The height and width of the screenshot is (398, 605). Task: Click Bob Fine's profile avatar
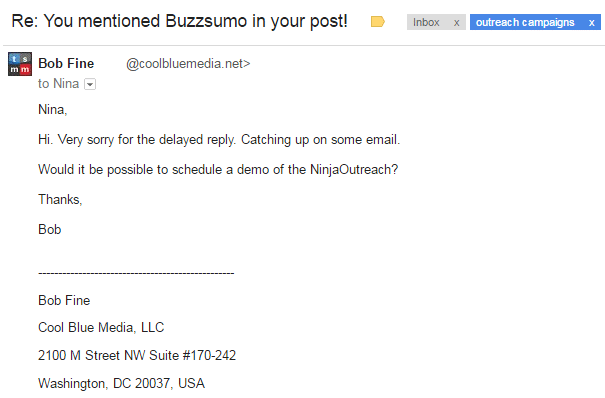[20, 64]
